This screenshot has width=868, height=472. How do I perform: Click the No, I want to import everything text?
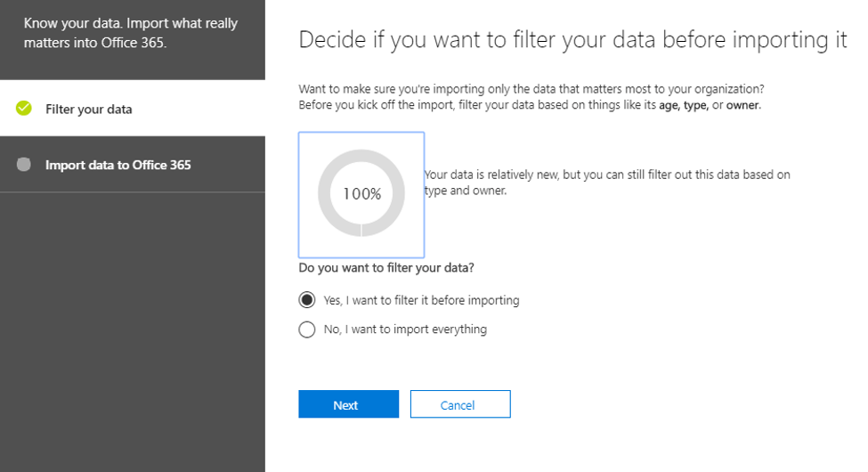405,330
